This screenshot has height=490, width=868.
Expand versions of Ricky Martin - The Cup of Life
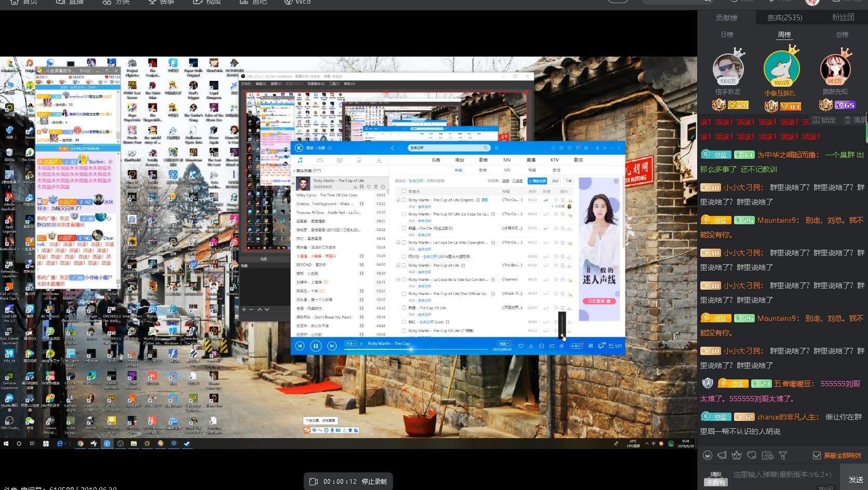click(399, 265)
